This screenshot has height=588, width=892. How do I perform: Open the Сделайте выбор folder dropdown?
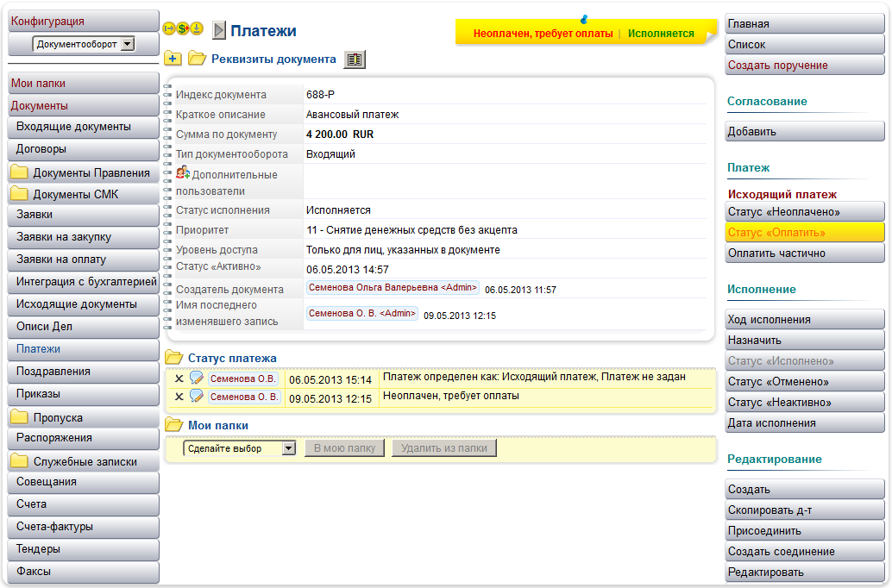point(289,448)
